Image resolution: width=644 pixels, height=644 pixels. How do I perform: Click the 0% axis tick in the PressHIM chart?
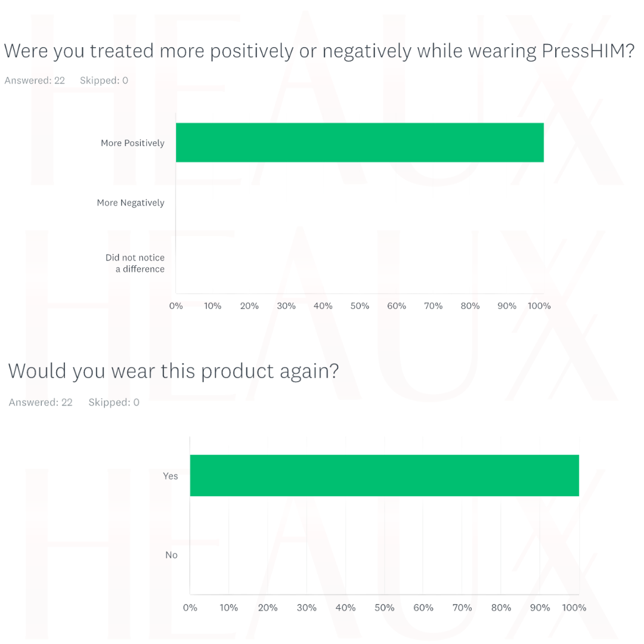point(176,306)
